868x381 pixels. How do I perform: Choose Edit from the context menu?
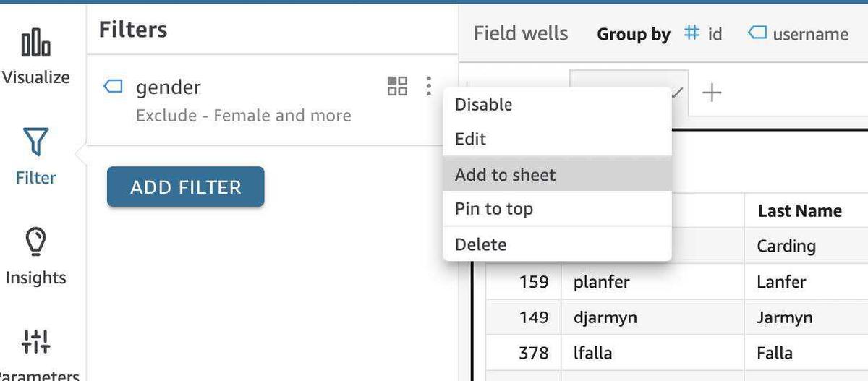pos(470,139)
